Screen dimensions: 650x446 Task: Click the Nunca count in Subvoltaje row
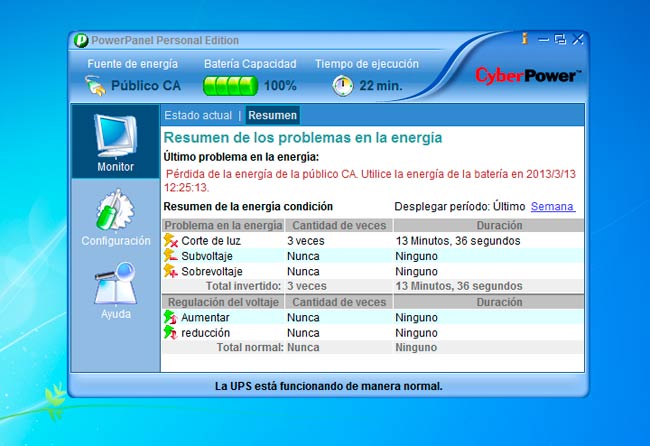(303, 256)
